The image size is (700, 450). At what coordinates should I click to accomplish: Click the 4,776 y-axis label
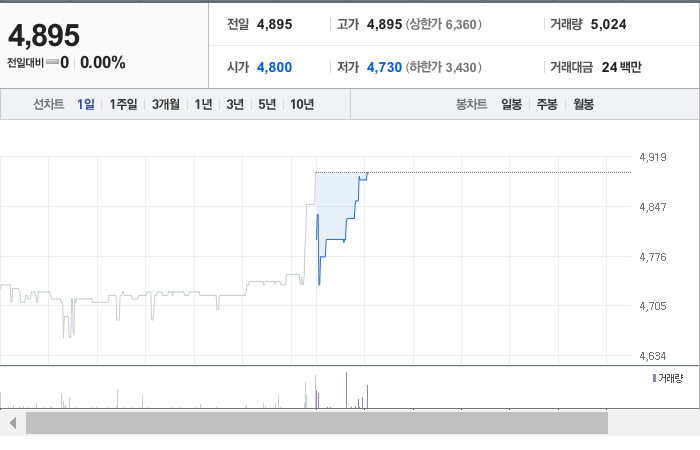[x=653, y=257]
